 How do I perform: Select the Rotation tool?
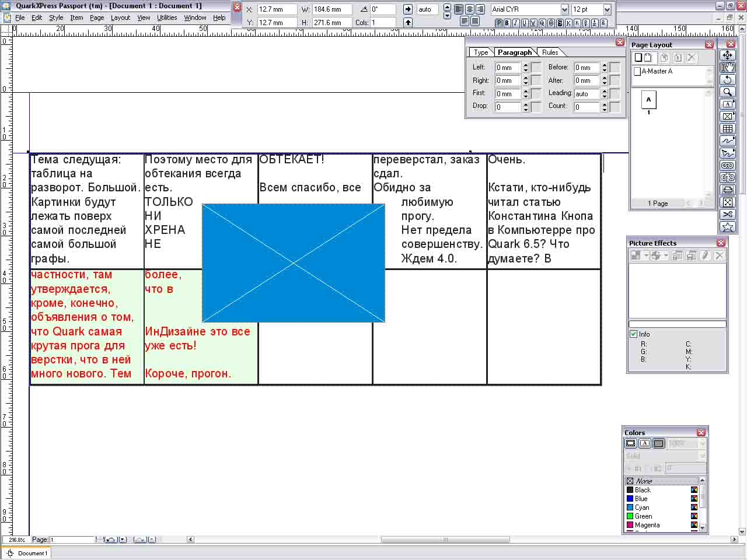(x=728, y=80)
